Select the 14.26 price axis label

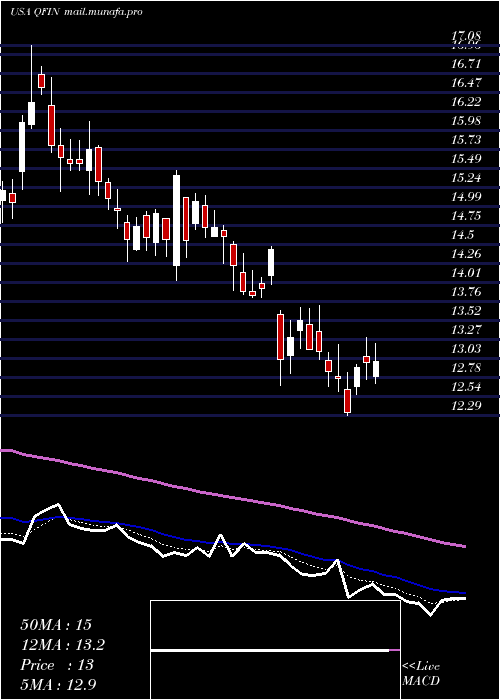coord(466,254)
